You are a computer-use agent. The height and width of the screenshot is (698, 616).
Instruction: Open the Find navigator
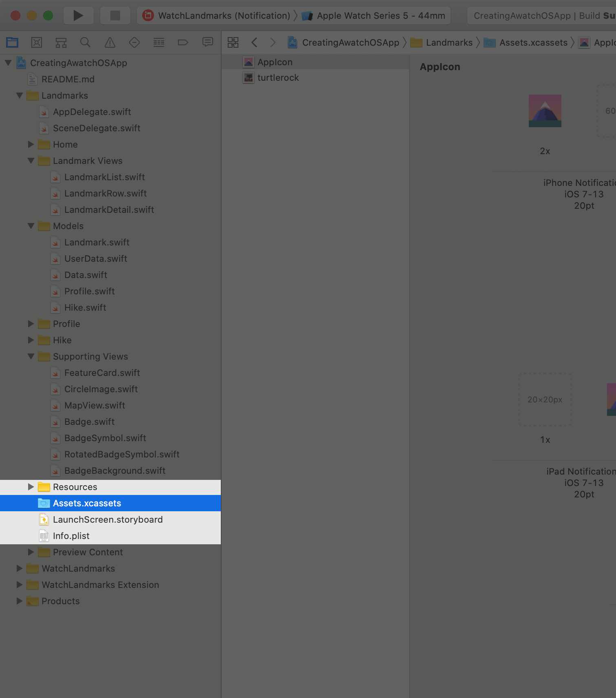(x=85, y=42)
